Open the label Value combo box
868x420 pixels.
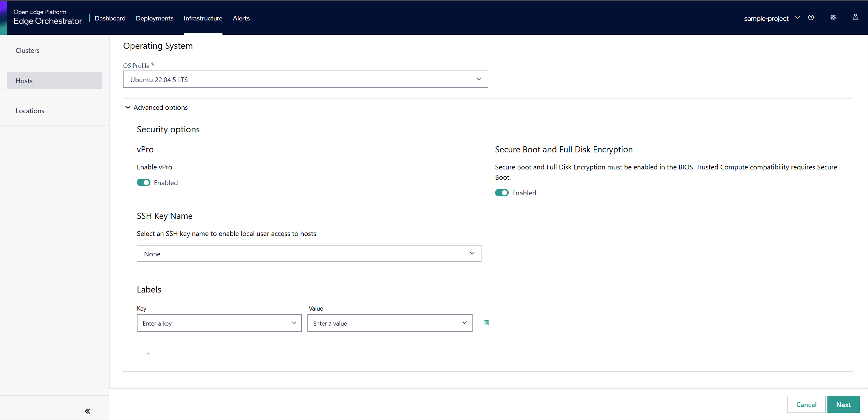[x=390, y=323]
